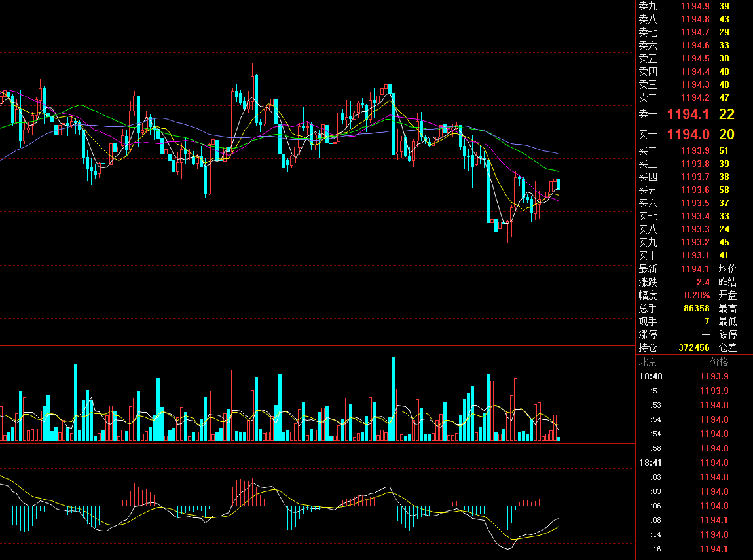Click the 均价 label
Screen dimensions: 753x560
727,269
